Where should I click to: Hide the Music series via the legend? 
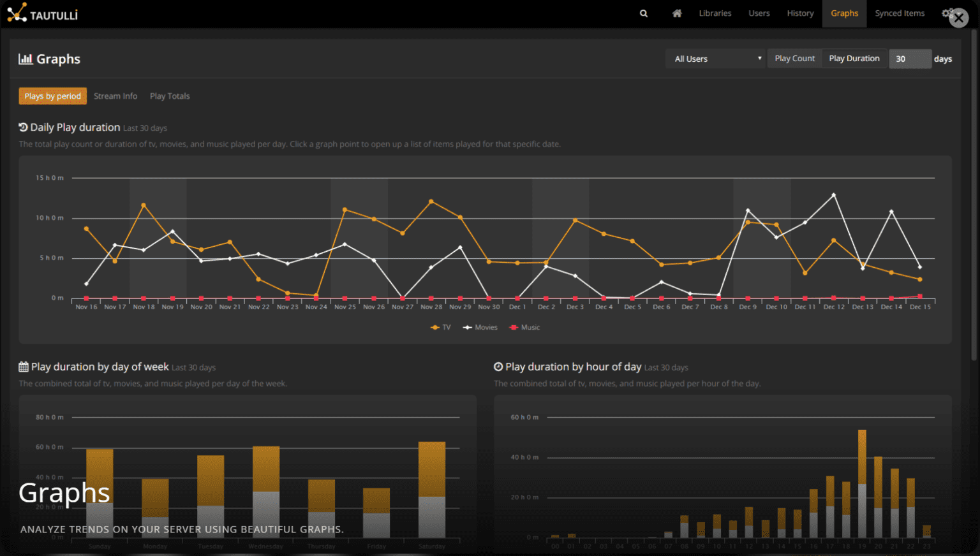point(524,327)
